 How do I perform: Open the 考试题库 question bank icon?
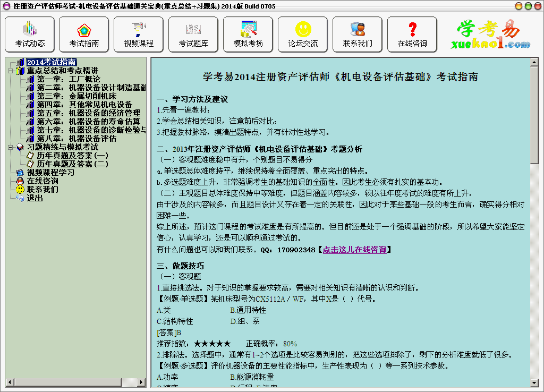[x=193, y=35]
